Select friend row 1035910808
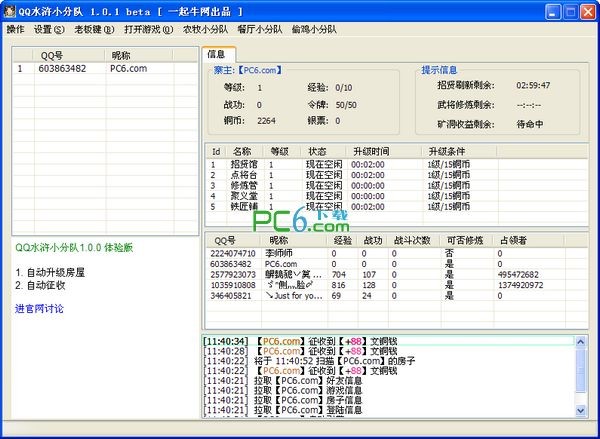 [x=396, y=285]
